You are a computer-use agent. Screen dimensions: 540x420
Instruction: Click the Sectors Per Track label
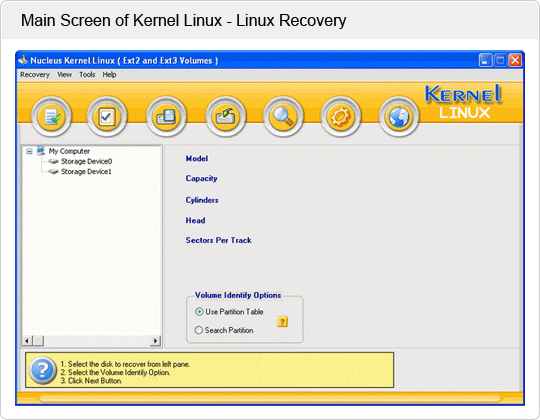coord(218,240)
